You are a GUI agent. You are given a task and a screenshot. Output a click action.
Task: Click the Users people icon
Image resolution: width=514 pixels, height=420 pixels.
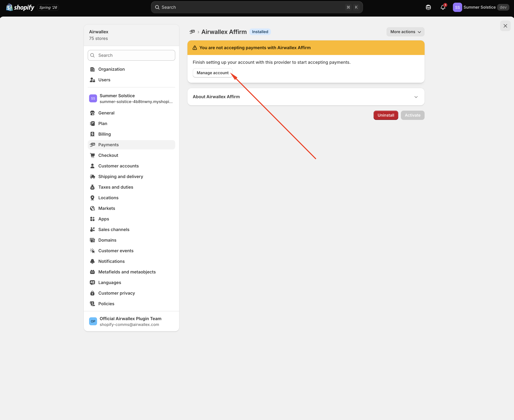[x=92, y=80]
